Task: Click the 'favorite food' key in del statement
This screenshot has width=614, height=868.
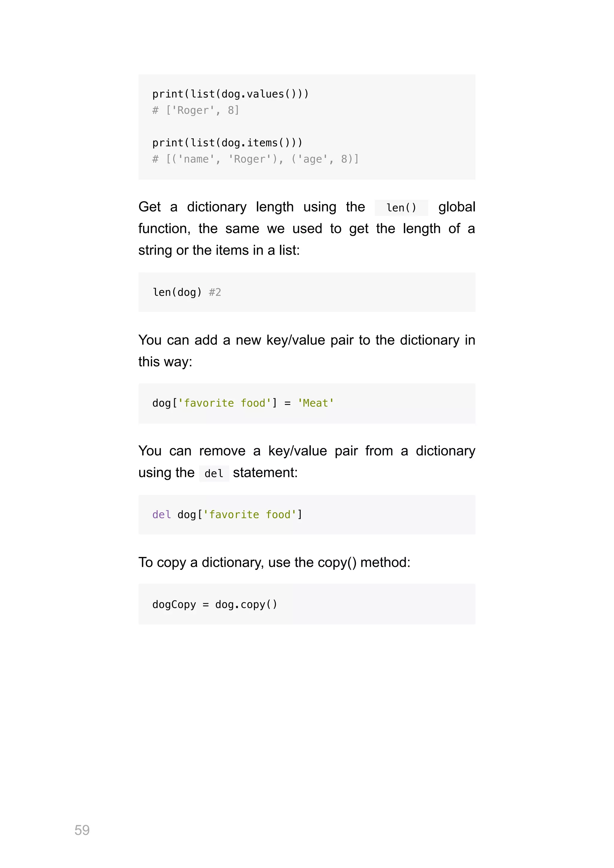Action: (249, 515)
